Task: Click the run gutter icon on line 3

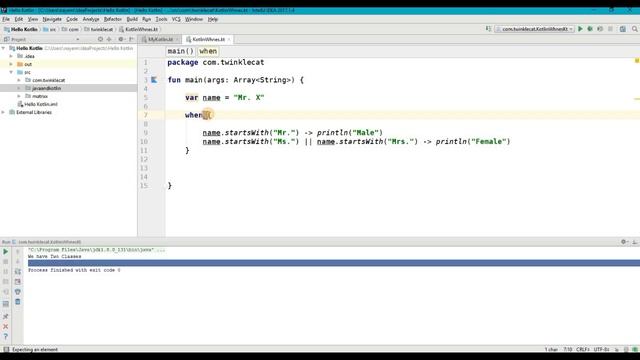Action: (154, 80)
